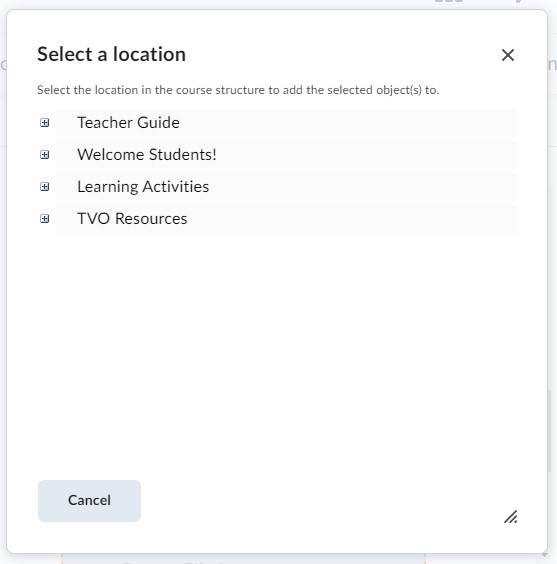Click the course structure instruction text
The image size is (557, 564).
tap(238, 90)
